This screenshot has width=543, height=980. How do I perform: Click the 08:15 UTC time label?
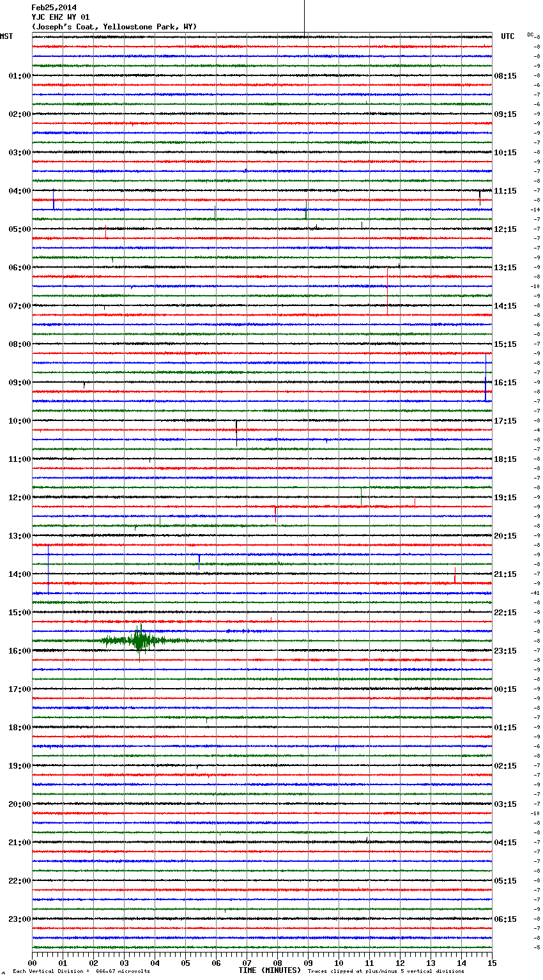[505, 76]
